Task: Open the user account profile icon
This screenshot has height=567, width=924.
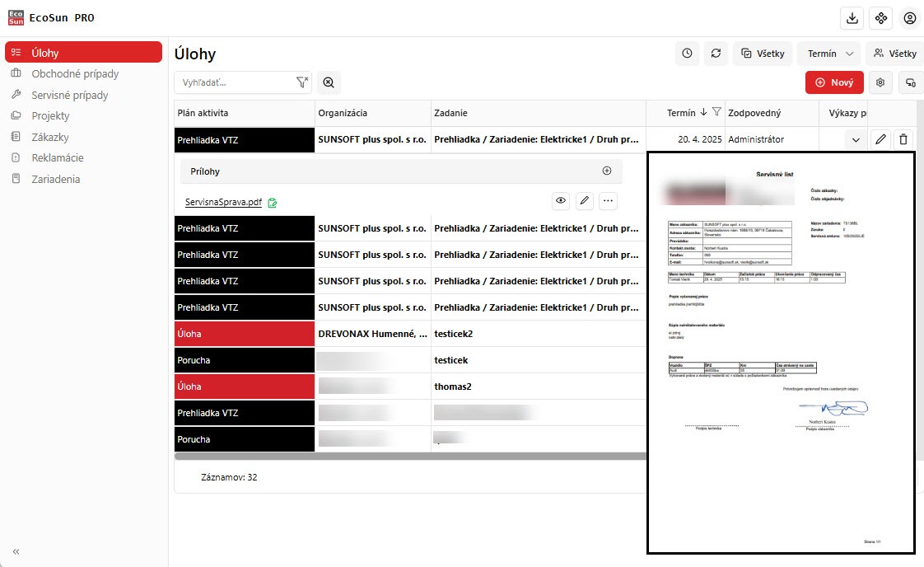Action: [909, 18]
